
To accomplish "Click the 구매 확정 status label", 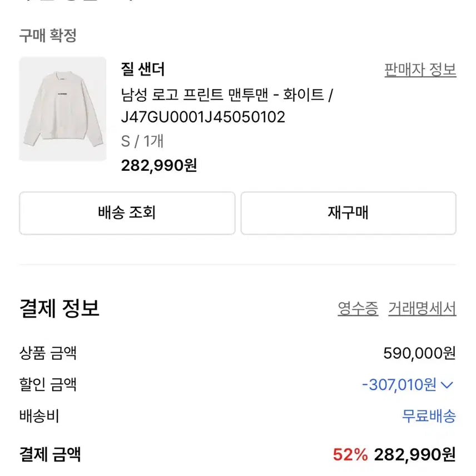I will (x=49, y=35).
